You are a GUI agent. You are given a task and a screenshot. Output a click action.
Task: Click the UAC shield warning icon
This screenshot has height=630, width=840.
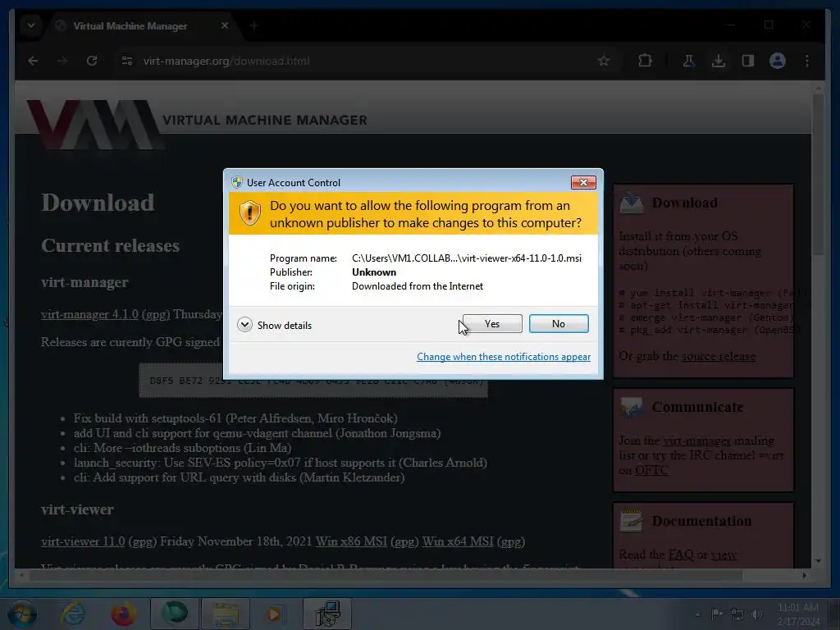point(249,213)
